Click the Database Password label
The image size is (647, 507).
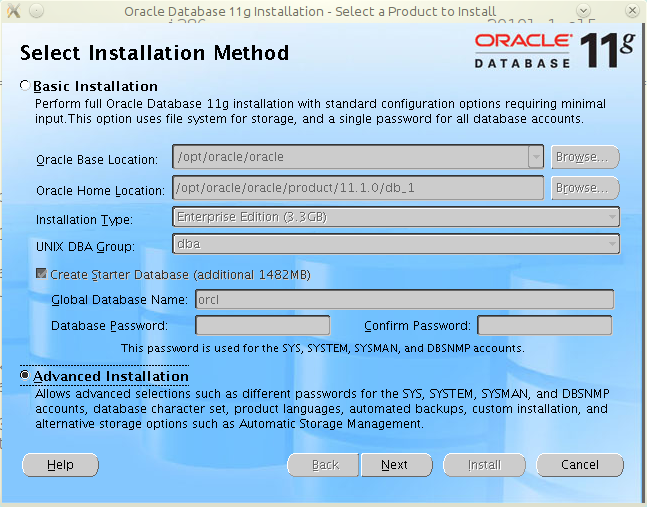pyautogui.click(x=109, y=326)
